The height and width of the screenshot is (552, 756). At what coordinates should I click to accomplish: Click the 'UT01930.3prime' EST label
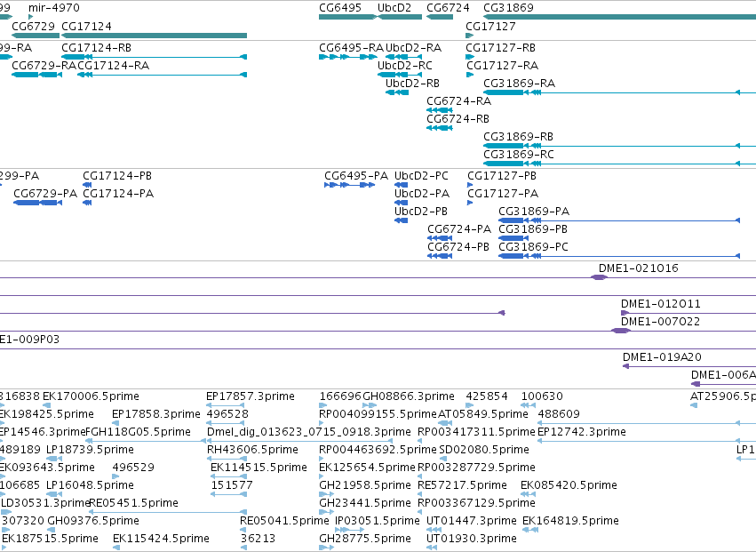pos(472,539)
